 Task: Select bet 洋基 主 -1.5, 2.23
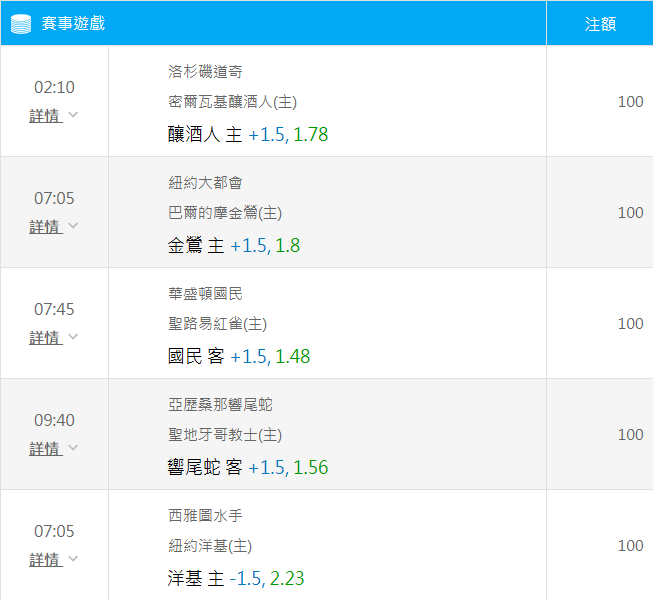pos(236,578)
